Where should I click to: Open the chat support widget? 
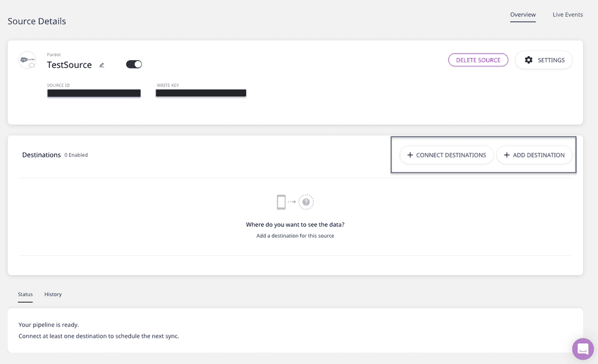[583, 349]
